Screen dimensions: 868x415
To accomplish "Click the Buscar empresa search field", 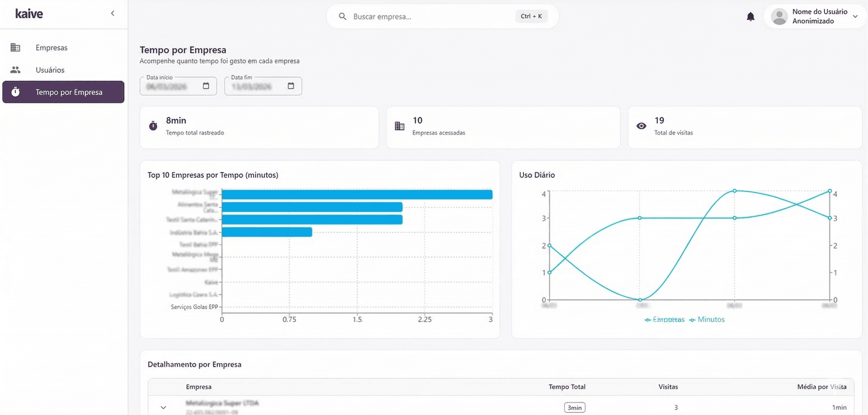I will (403, 16).
